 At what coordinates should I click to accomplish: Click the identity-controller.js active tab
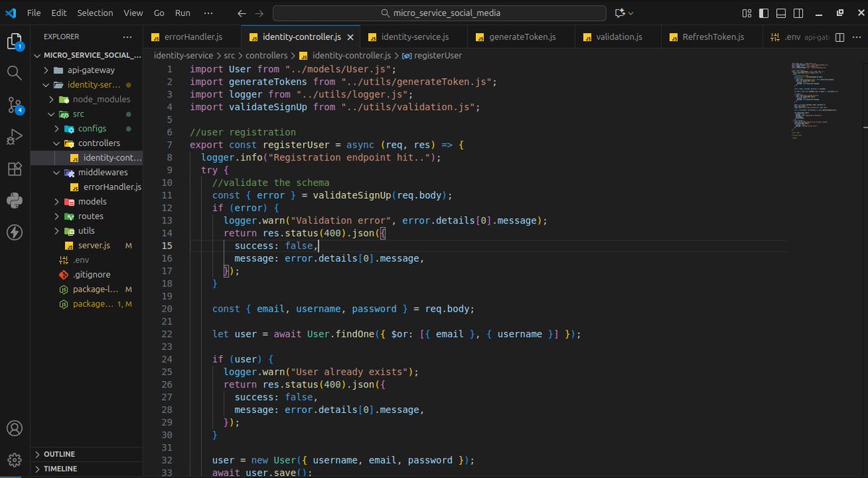(299, 37)
